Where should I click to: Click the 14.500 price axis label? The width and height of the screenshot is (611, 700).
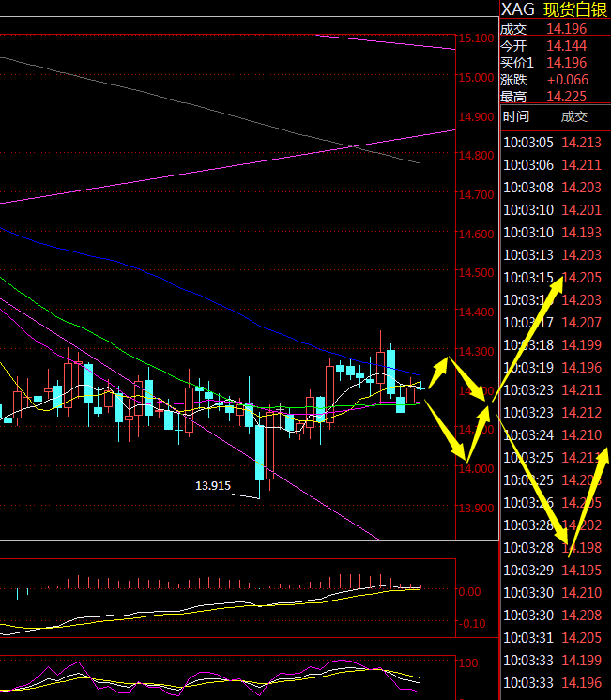[476, 273]
